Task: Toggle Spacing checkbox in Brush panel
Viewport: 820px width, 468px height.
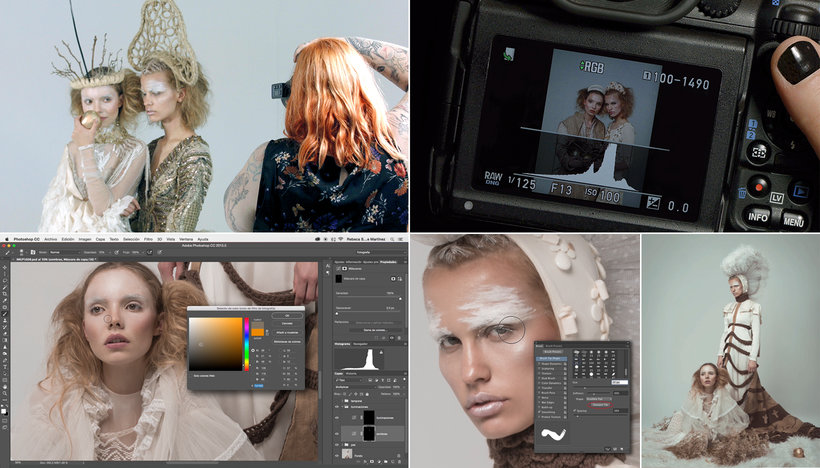Action: pyautogui.click(x=575, y=410)
